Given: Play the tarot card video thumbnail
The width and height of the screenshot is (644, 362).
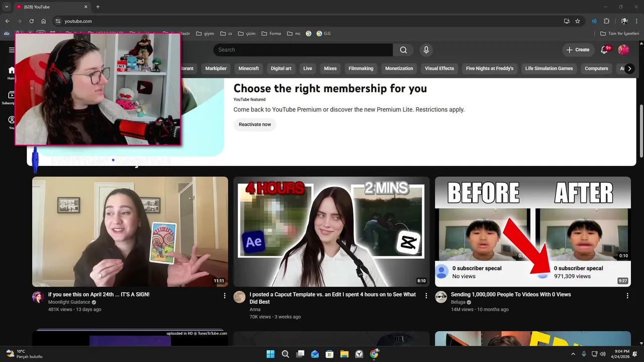Looking at the screenshot, I should click(x=130, y=232).
